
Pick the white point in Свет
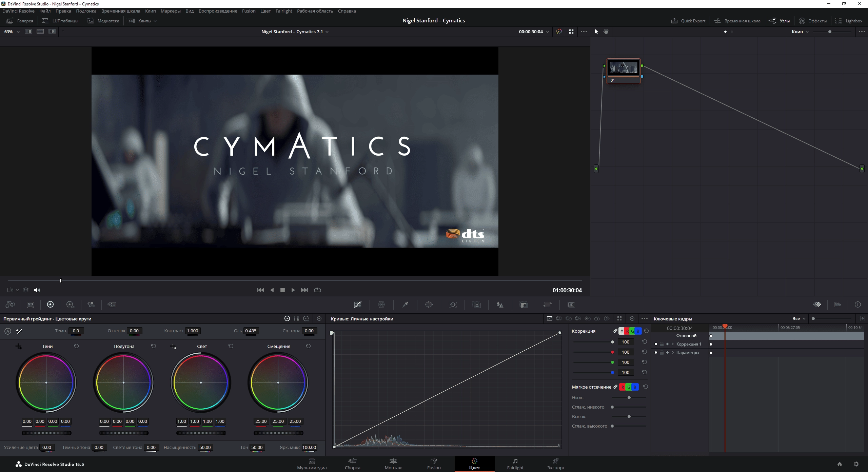pyautogui.click(x=173, y=346)
